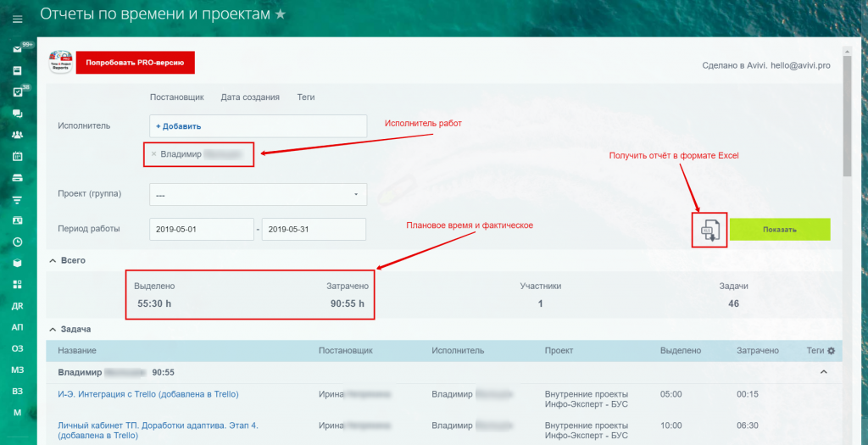868x445 pixels.
Task: Click the Затрачено column header in table
Action: click(757, 350)
